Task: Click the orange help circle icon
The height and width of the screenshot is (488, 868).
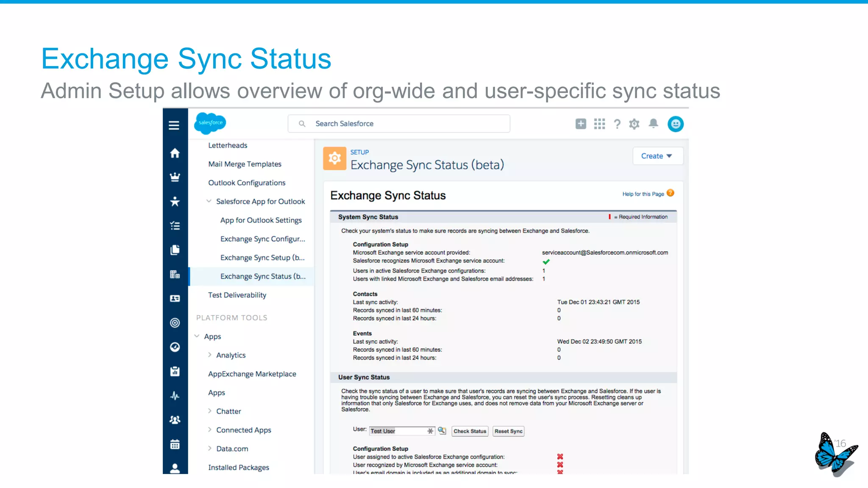Action: (x=670, y=193)
